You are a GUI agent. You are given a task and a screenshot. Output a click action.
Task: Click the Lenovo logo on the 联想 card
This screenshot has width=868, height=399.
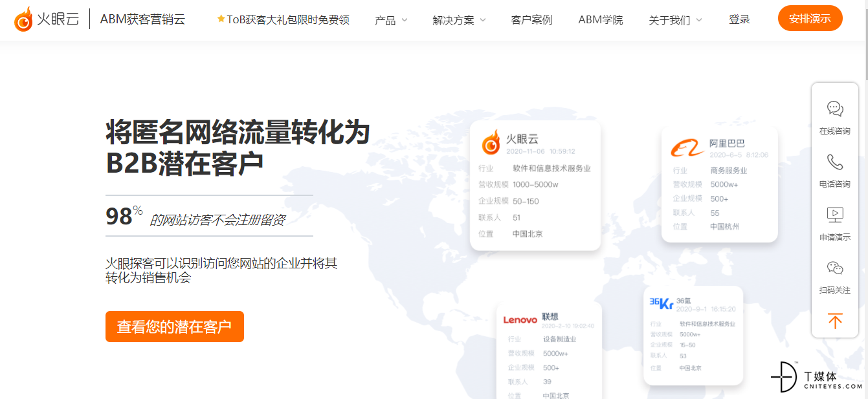[x=520, y=319]
